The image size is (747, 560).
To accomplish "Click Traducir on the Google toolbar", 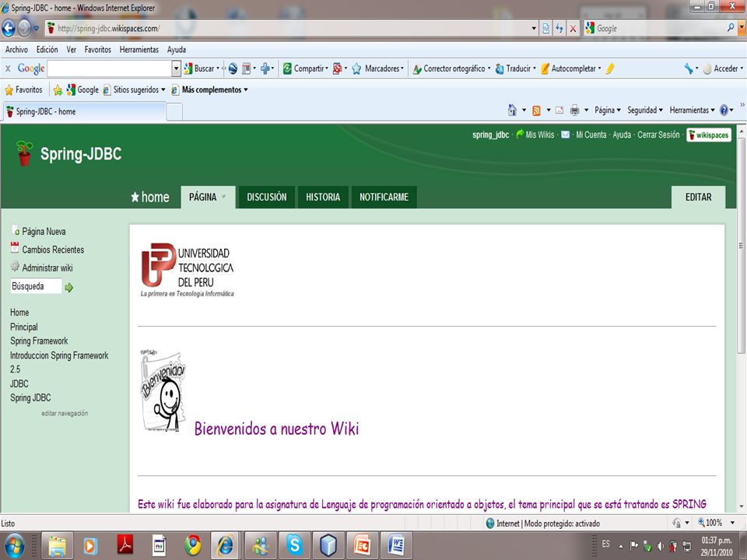I will [515, 68].
